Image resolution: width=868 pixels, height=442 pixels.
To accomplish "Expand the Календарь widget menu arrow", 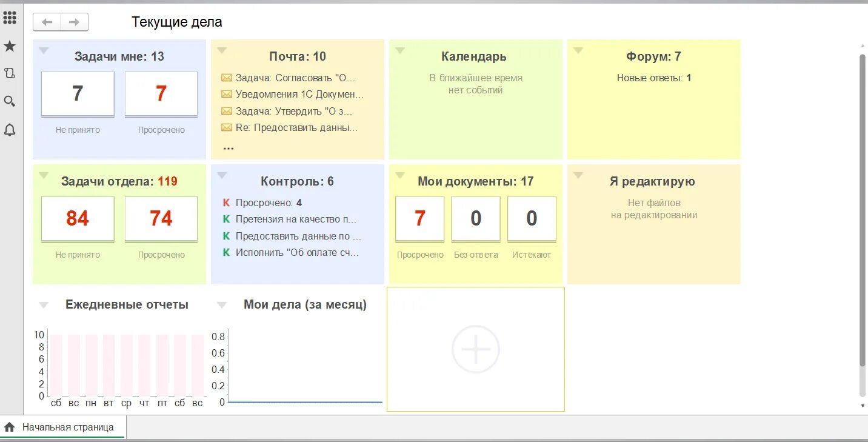I will tap(400, 51).
